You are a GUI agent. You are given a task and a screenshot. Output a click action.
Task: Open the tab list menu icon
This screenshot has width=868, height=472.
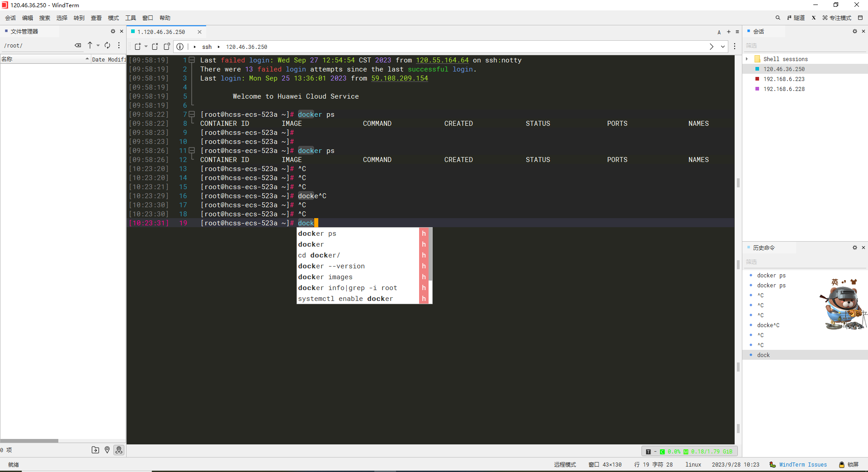tap(737, 32)
